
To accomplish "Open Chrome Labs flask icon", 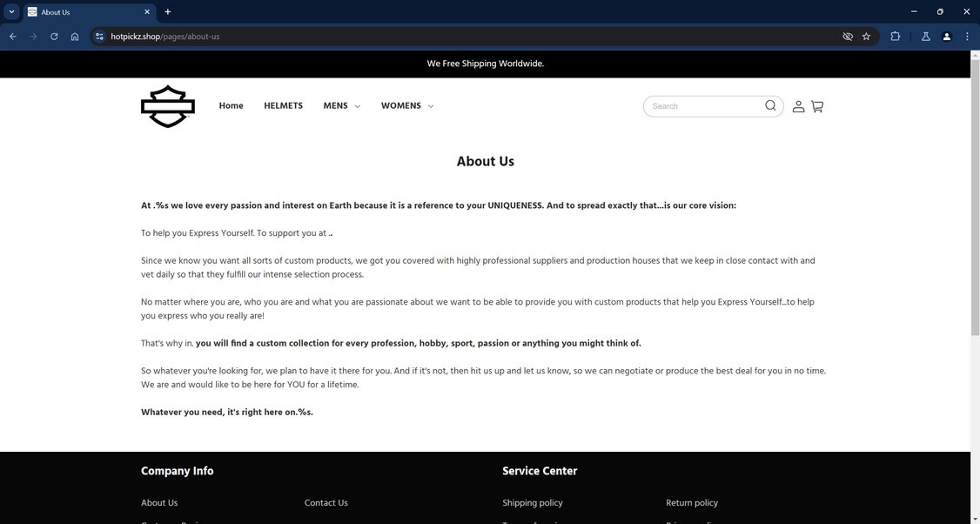I will tap(926, 37).
